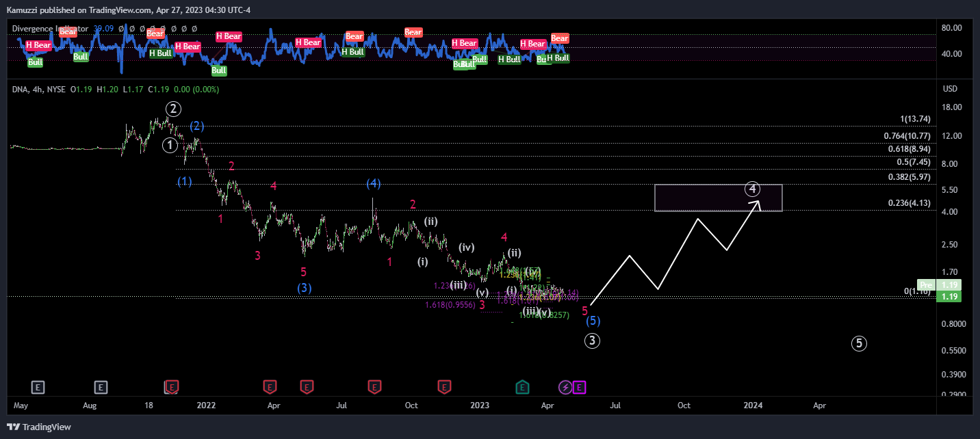Click the 1.70 price axis label

(x=950, y=272)
